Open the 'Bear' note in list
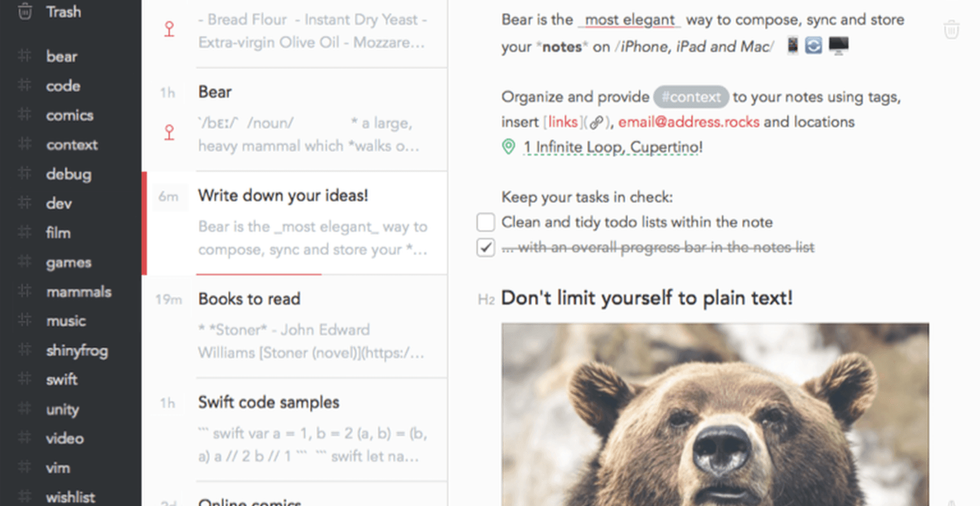 (296, 119)
